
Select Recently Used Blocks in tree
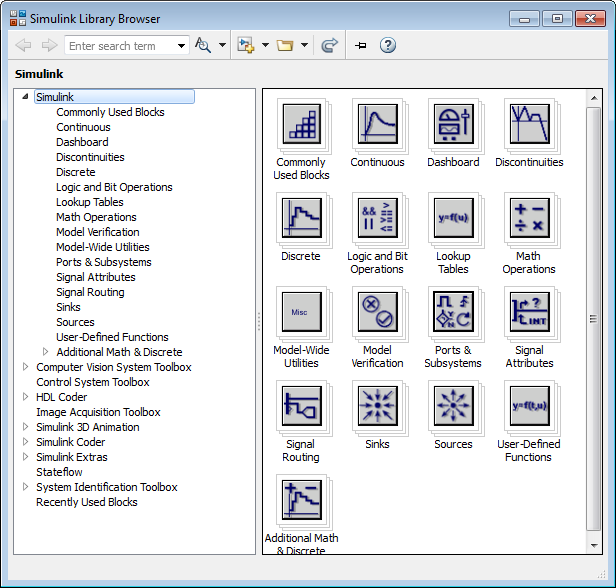click(x=87, y=502)
